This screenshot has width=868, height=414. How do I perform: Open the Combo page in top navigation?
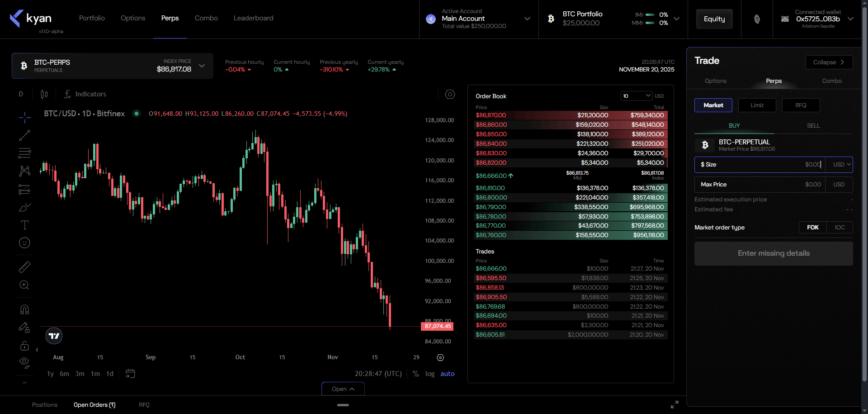206,18
